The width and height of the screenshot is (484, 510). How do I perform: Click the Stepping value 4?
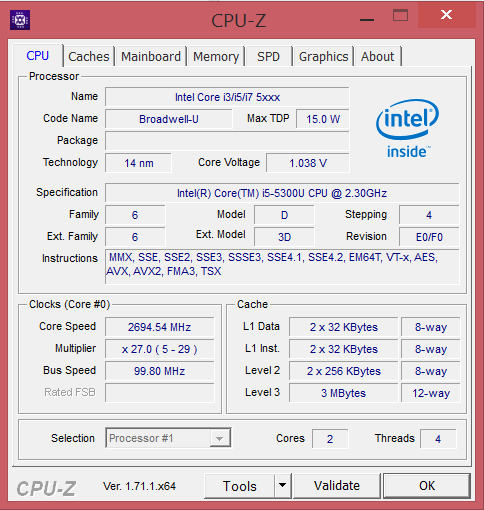click(429, 215)
